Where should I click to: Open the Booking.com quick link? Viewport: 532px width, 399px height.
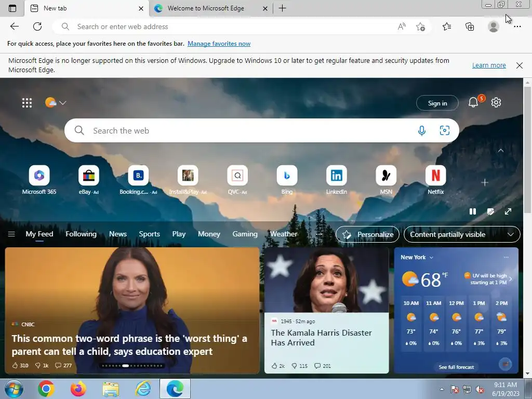point(138,180)
